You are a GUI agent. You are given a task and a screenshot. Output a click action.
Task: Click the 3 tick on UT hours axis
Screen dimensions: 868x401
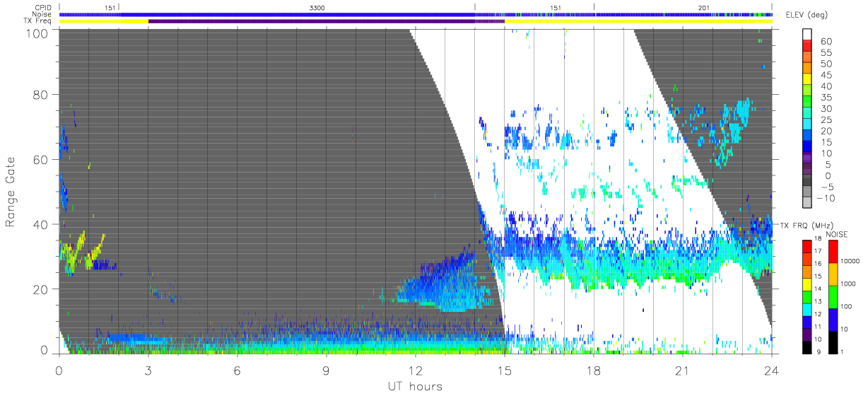[148, 371]
